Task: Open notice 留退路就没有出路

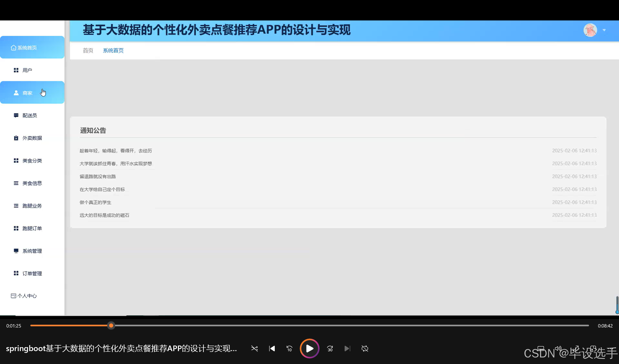Action: pos(97,176)
